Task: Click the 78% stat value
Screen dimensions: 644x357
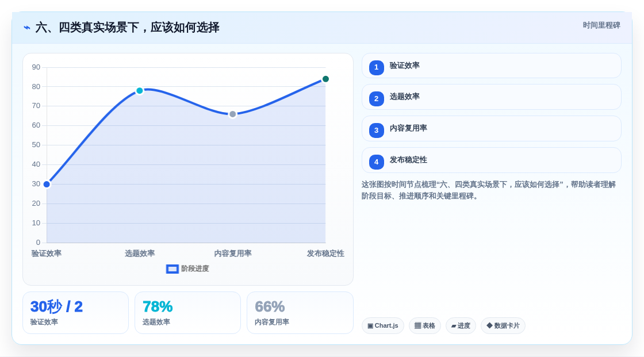Action: coord(158,306)
